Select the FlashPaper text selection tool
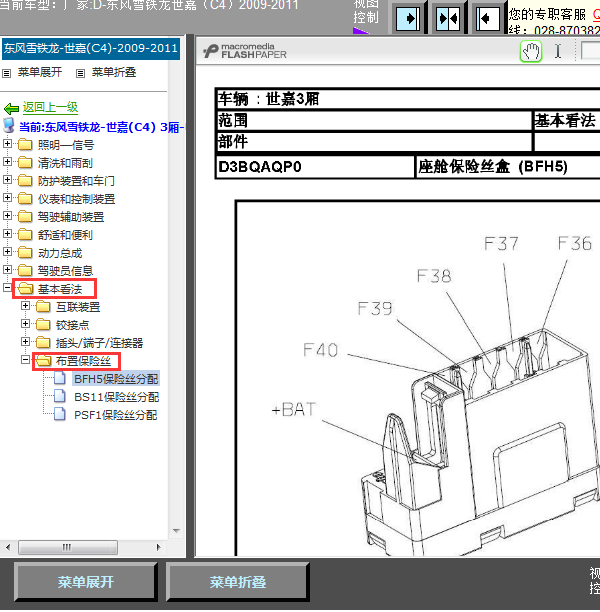Image resolution: width=600 pixels, height=612 pixels. coord(558,52)
